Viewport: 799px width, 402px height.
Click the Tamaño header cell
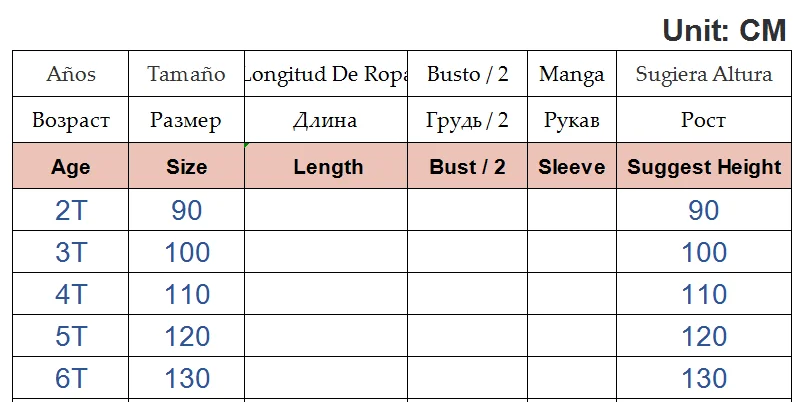pos(186,74)
